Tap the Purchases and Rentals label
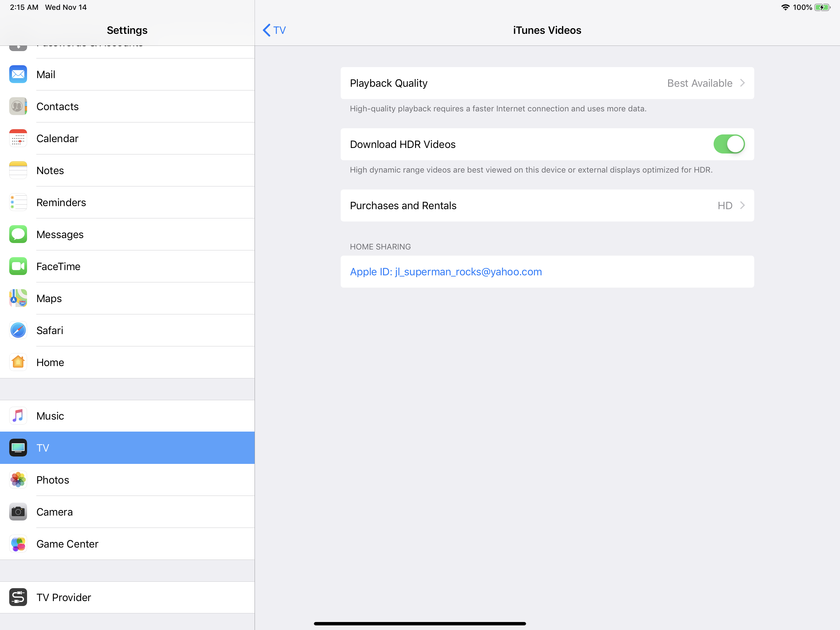 coord(403,205)
